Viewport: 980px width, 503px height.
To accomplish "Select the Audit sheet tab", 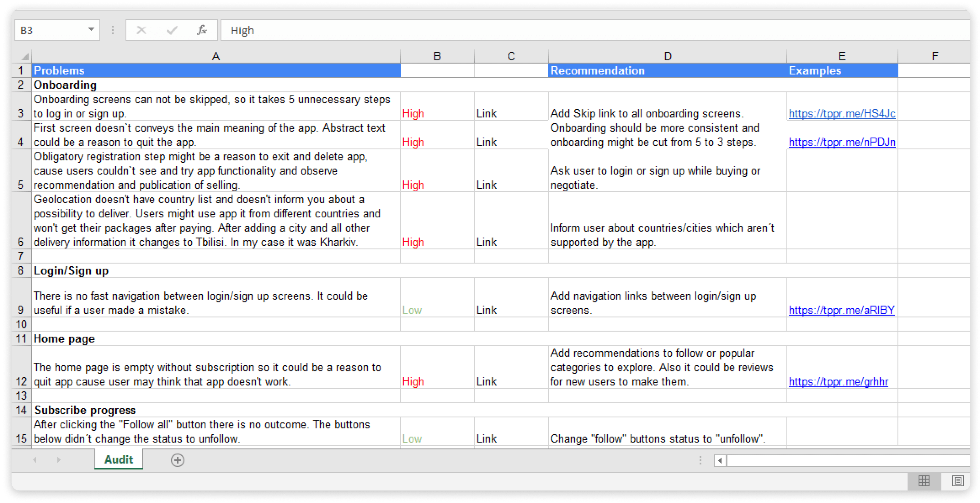I will [x=119, y=460].
